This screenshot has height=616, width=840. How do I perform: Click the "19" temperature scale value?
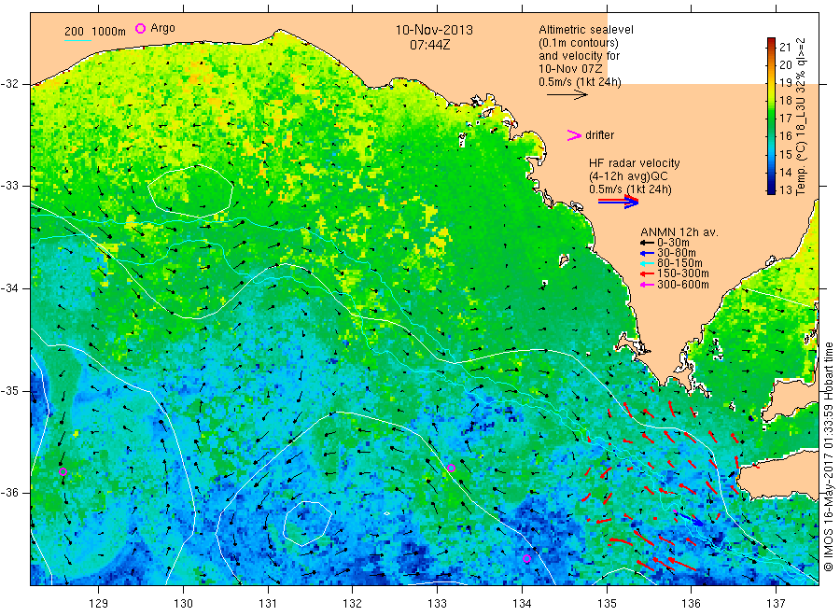[785, 82]
